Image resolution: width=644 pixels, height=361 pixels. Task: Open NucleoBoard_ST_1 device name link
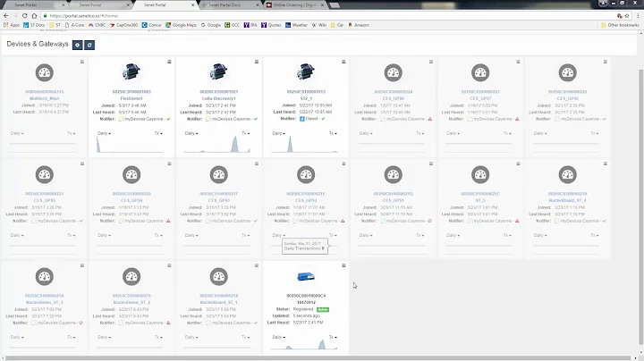[218, 302]
